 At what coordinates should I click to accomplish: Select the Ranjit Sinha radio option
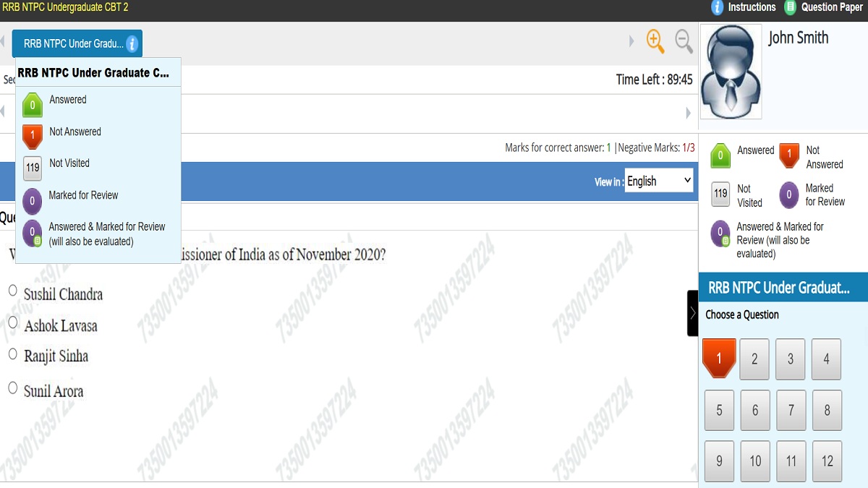pyautogui.click(x=13, y=354)
